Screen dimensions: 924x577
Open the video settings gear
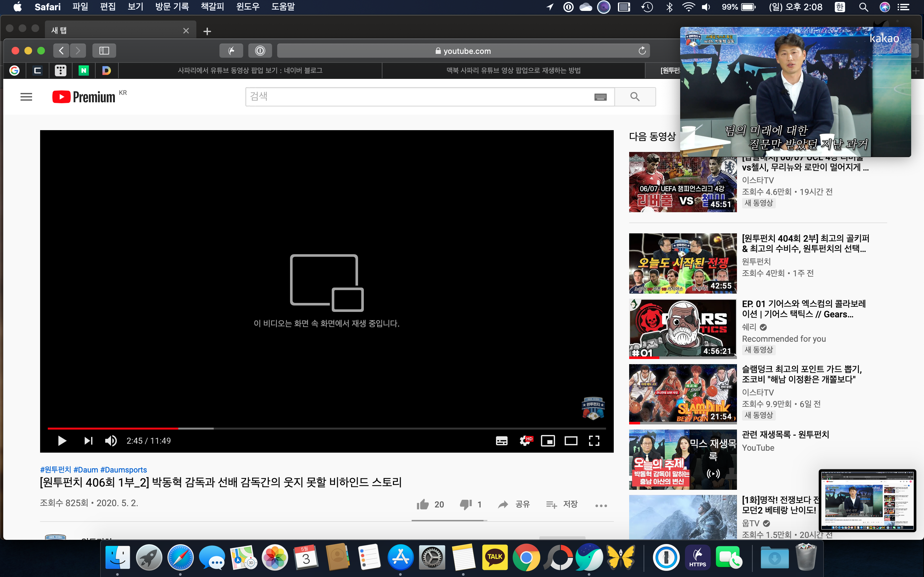[x=525, y=441]
